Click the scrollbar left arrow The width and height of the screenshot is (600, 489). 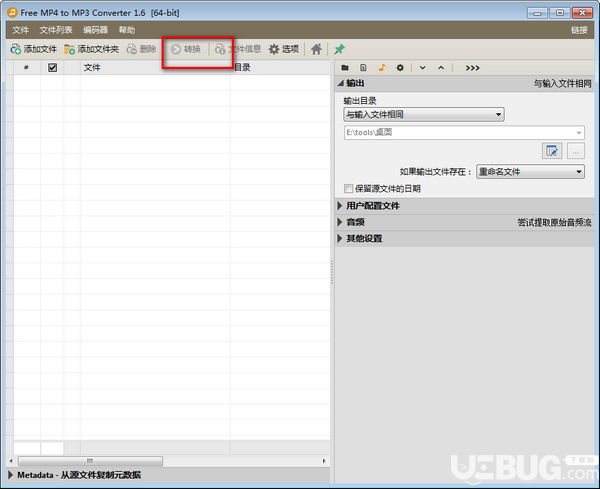11,461
